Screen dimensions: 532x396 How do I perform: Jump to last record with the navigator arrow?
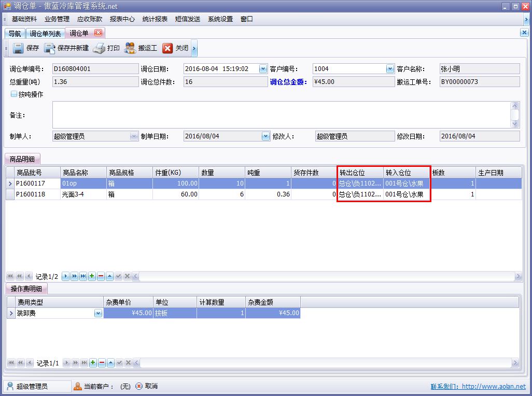(83, 276)
